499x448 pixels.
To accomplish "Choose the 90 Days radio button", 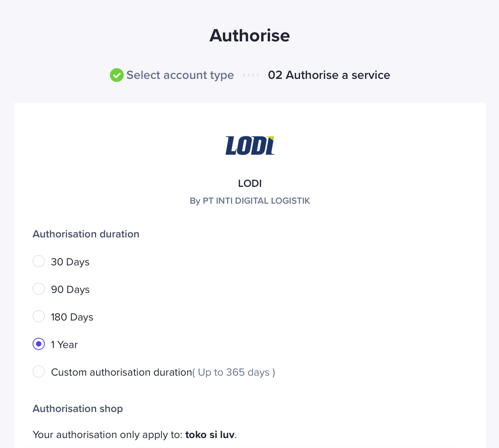I will (39, 289).
